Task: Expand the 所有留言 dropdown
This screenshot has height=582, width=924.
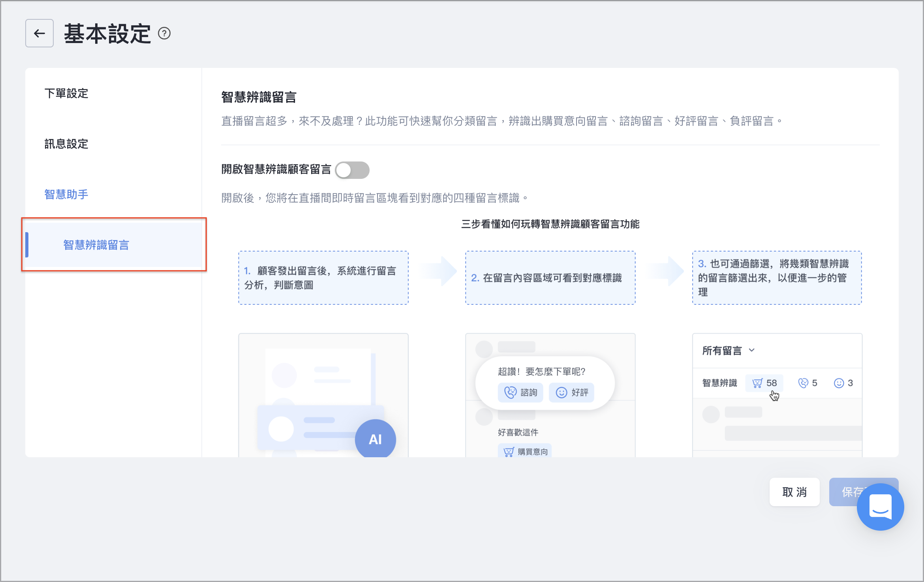Action: 729,351
